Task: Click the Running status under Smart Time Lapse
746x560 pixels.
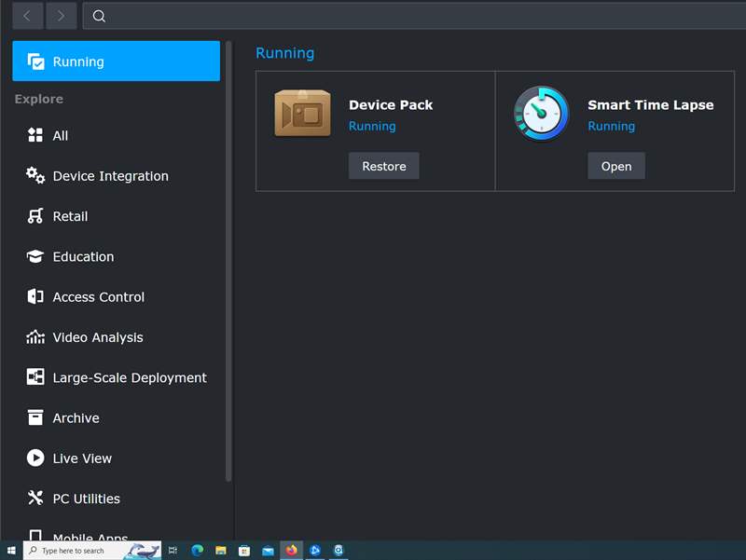Action: 612,126
